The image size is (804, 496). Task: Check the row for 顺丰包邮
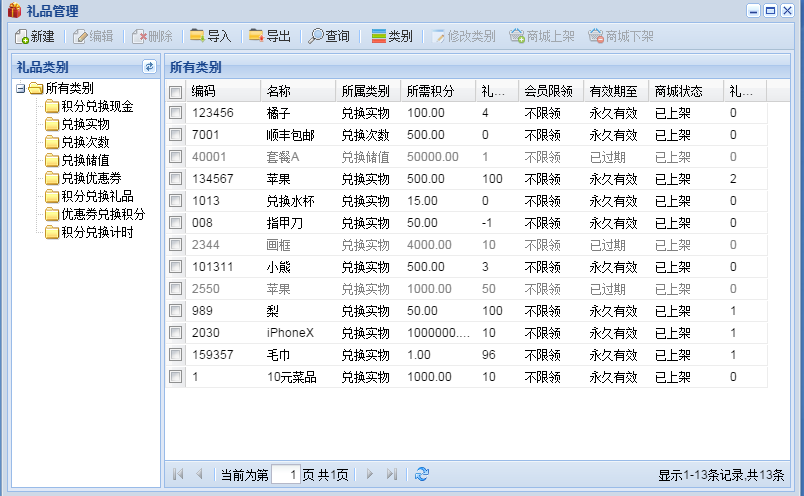(175, 135)
